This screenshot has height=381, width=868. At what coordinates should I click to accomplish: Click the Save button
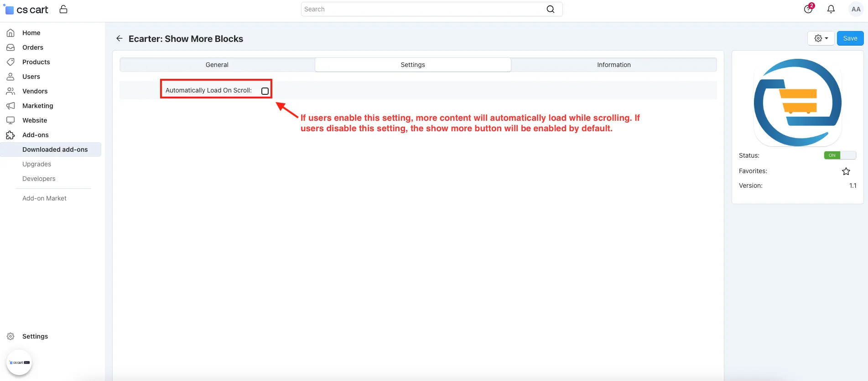tap(850, 38)
